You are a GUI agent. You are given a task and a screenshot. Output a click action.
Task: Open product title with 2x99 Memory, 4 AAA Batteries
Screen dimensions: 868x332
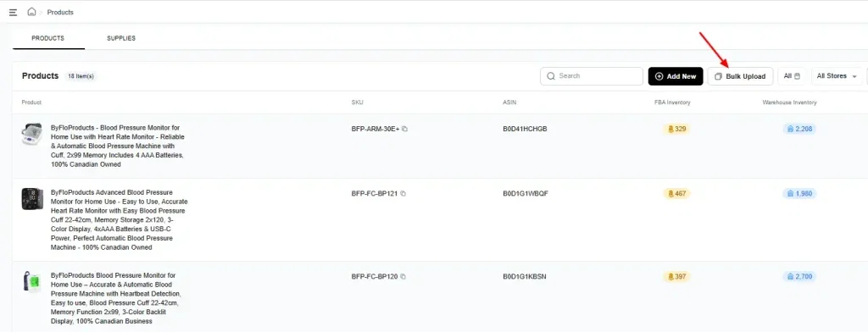118,146
